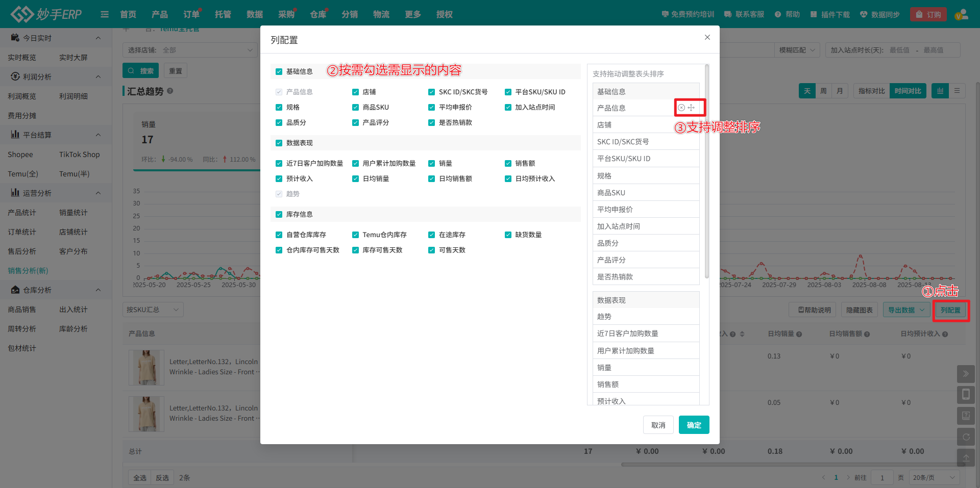Toggle the 数据表现 group checkbox
The width and height of the screenshot is (980, 488).
pyautogui.click(x=279, y=143)
